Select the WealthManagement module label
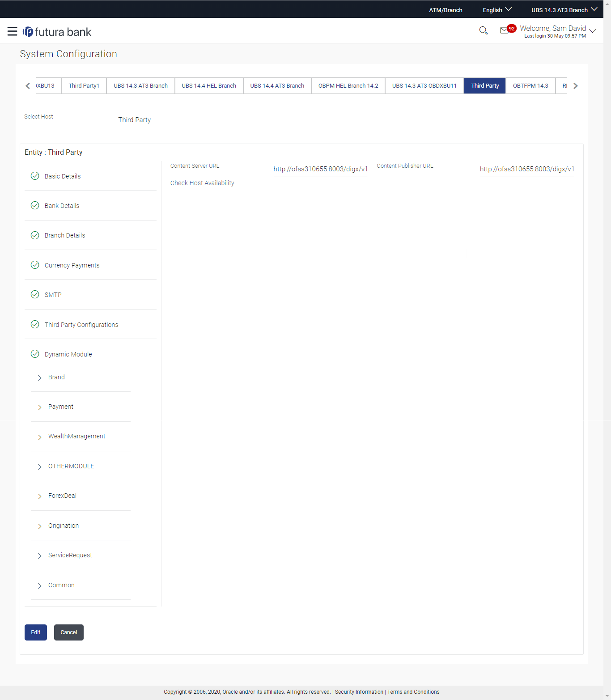This screenshot has height=700, width=611. click(x=77, y=436)
